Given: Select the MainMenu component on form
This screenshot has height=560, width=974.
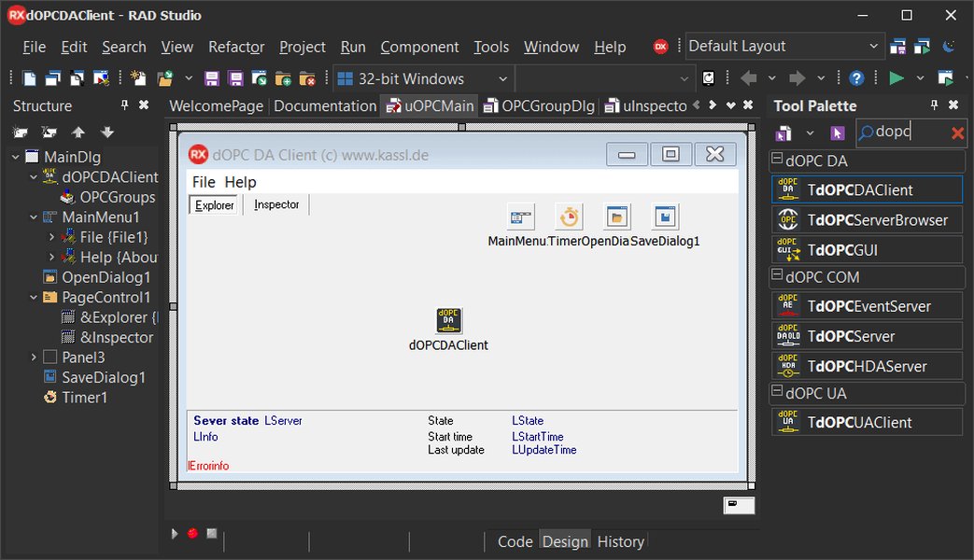Looking at the screenshot, I should click(520, 217).
